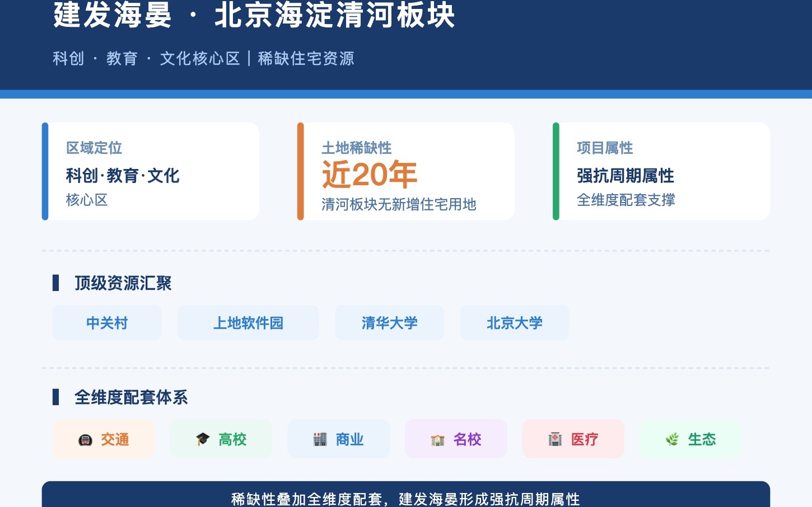Image resolution: width=812 pixels, height=507 pixels.
Task: Click 清河板块无新增住宅用地 text
Action: tap(399, 204)
